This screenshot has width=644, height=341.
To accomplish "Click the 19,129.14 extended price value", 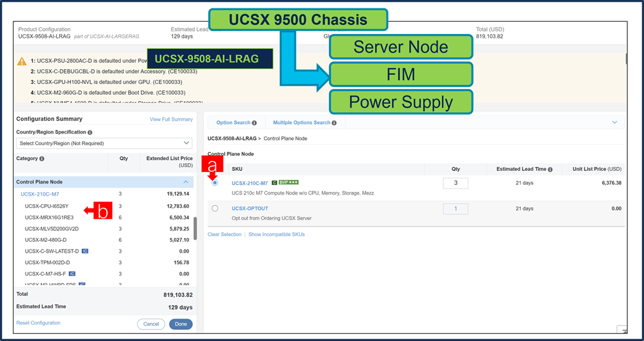I will click(178, 194).
